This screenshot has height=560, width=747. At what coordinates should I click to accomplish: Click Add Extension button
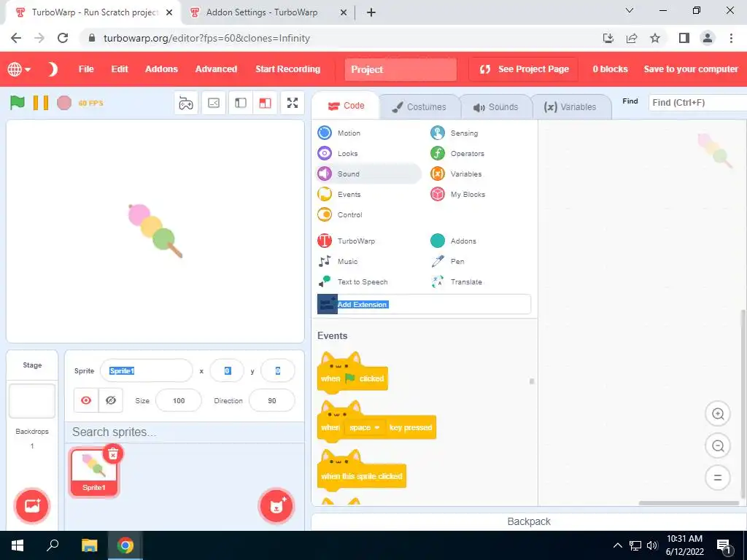coord(424,304)
